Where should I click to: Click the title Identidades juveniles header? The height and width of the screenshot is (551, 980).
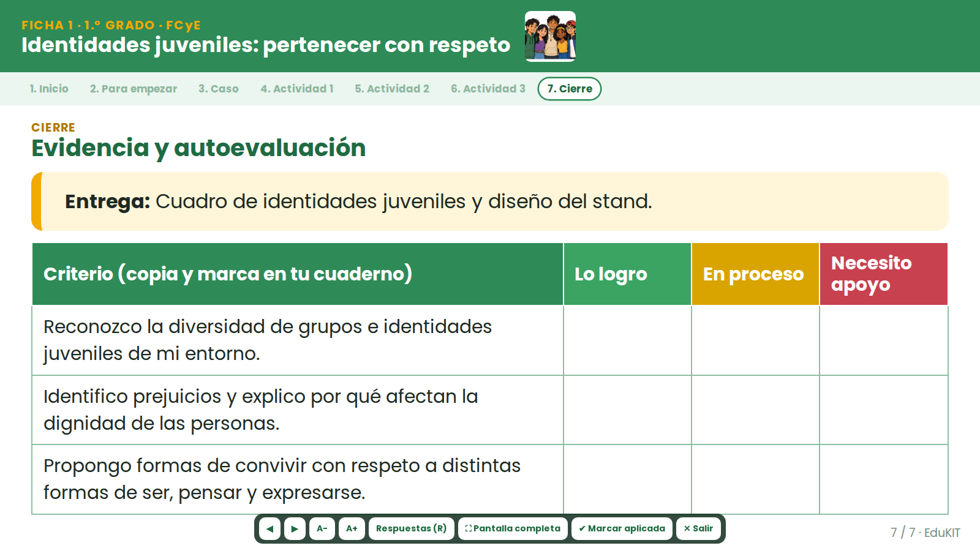(x=266, y=45)
